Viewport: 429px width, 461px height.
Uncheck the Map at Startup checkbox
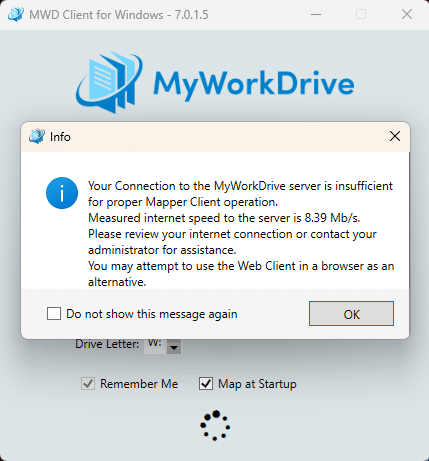pos(206,384)
